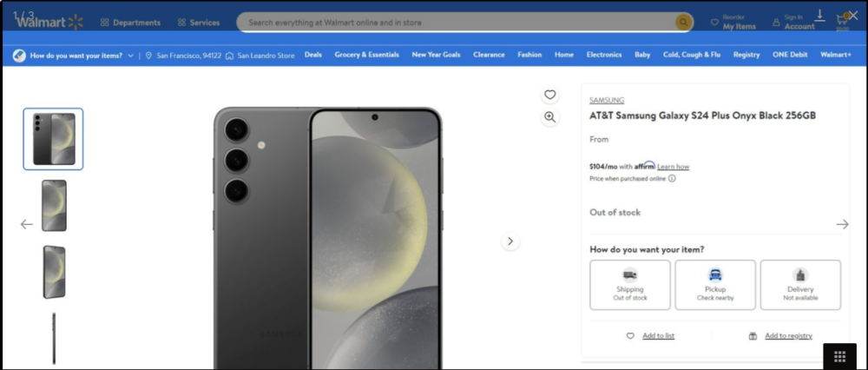
Task: Click the spark icon left of How do you want your items
Action: [19, 56]
